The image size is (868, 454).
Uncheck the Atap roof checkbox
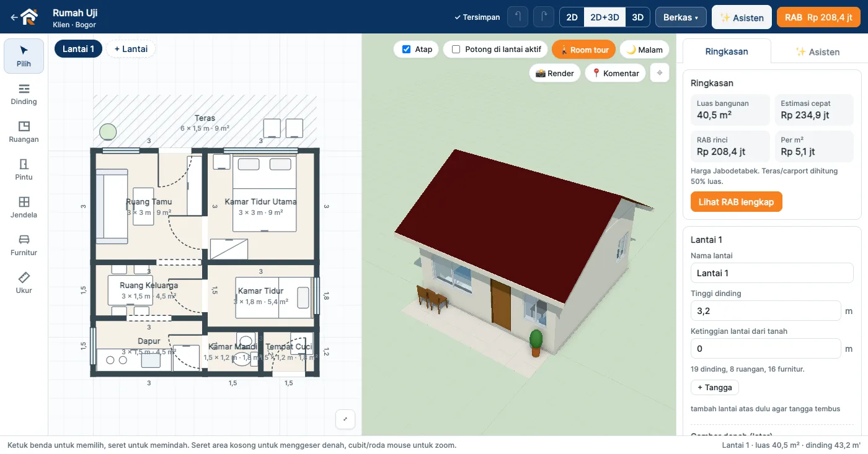[407, 50]
